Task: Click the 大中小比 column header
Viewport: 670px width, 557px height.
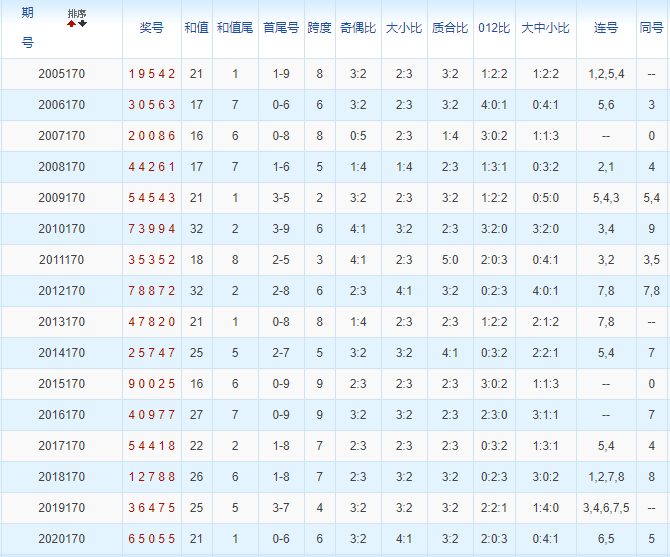Action: tap(546, 28)
